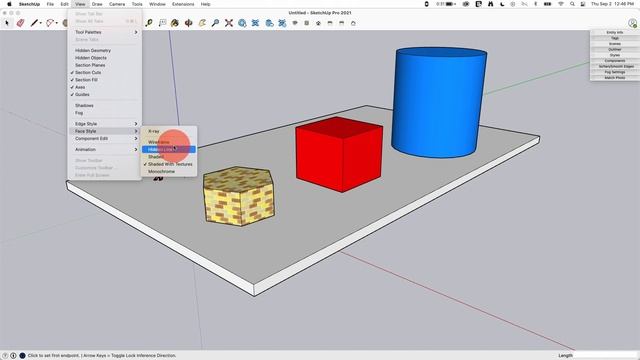Click the Length measurement field

pyautogui.click(x=605, y=356)
